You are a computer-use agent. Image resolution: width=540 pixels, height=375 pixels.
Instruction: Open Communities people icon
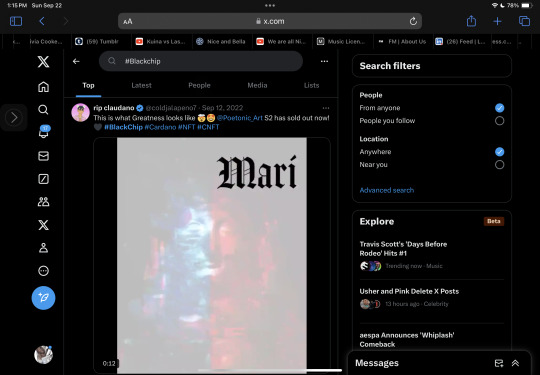[x=43, y=202]
